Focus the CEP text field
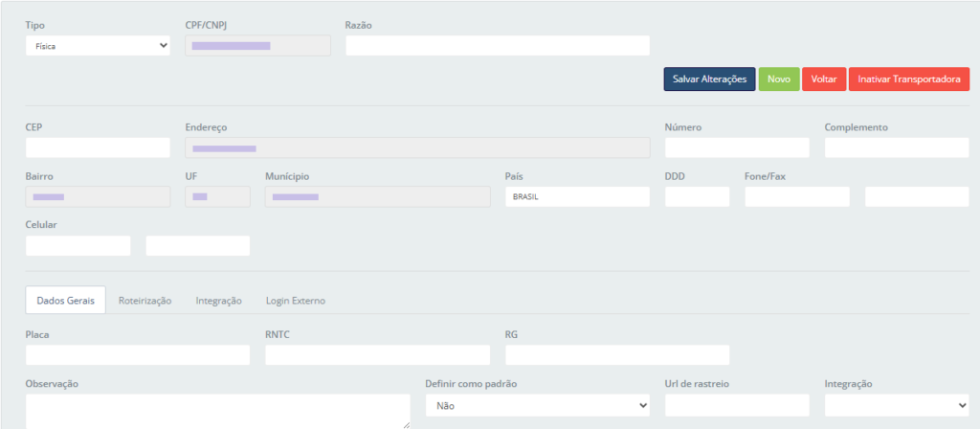Screen dimensions: 980x429 98,147
